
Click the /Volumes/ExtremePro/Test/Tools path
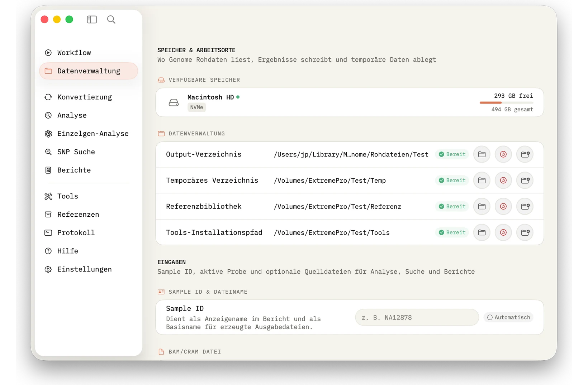coord(332,233)
